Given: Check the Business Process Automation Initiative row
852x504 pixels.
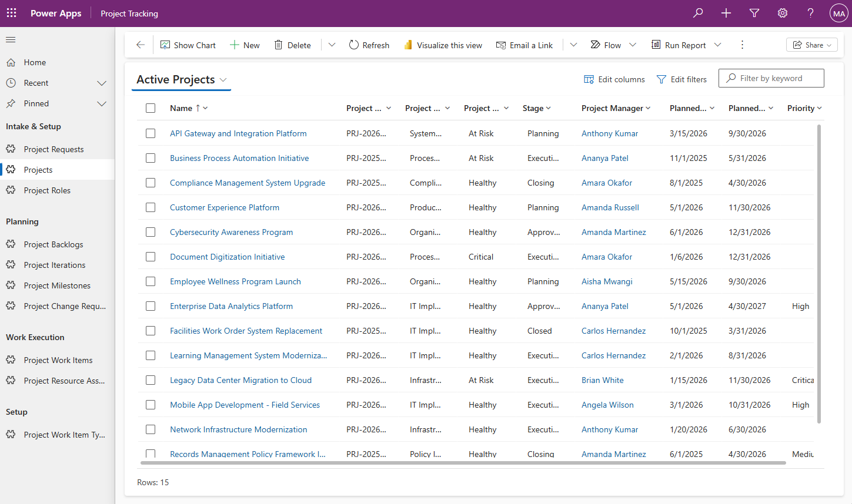Looking at the screenshot, I should pyautogui.click(x=151, y=158).
